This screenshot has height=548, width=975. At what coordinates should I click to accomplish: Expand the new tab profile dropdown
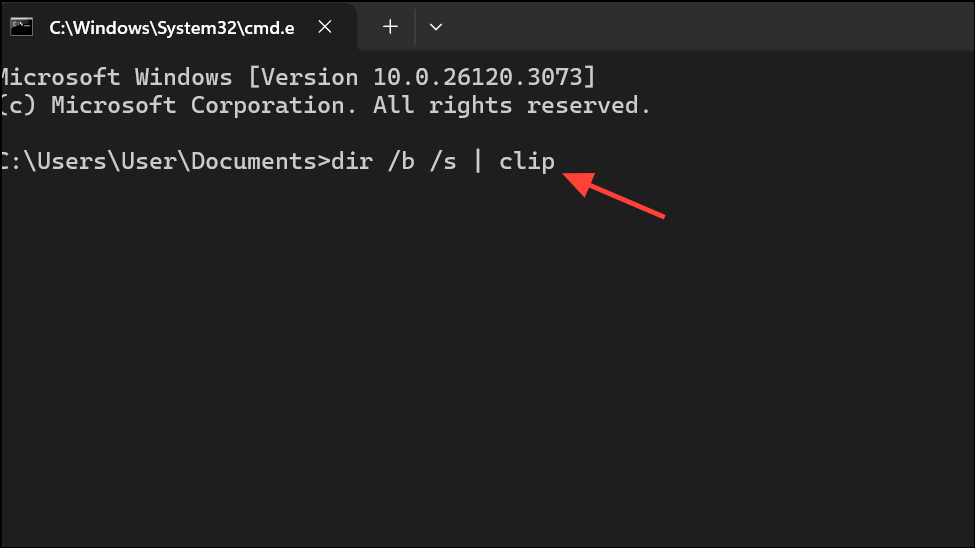pos(436,27)
